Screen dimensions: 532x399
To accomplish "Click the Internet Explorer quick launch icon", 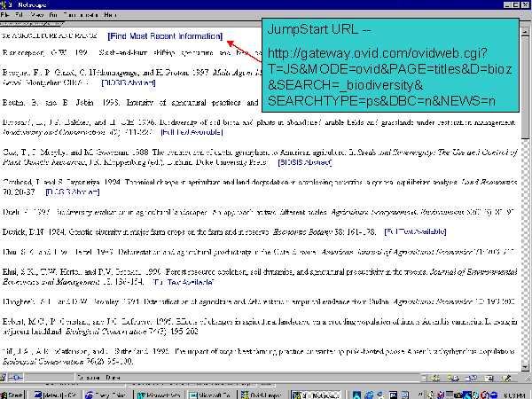I will pyautogui.click(x=369, y=395).
